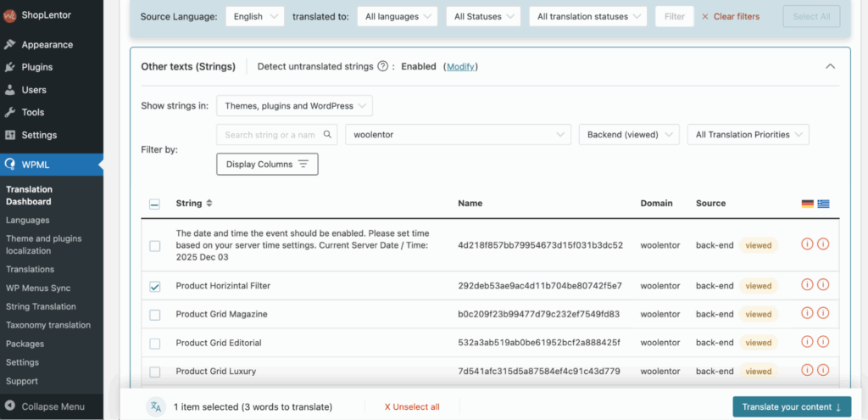Open All Translation Priorities dropdown
This screenshot has height=420, width=868.
748,135
